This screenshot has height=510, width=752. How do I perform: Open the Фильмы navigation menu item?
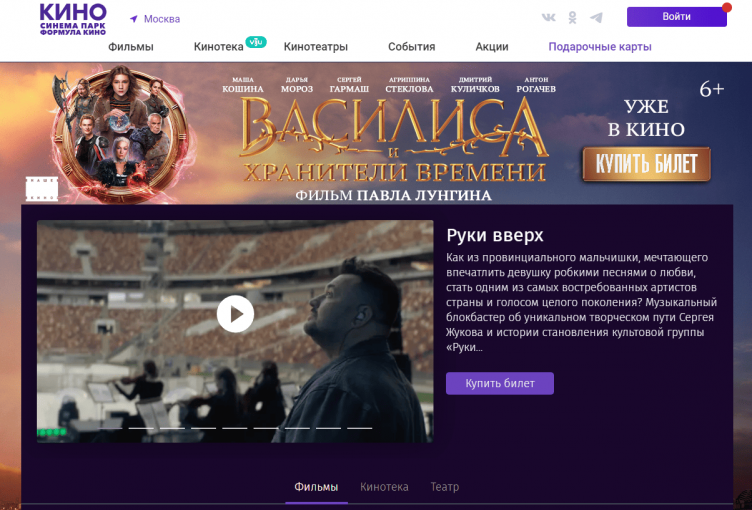coord(130,47)
